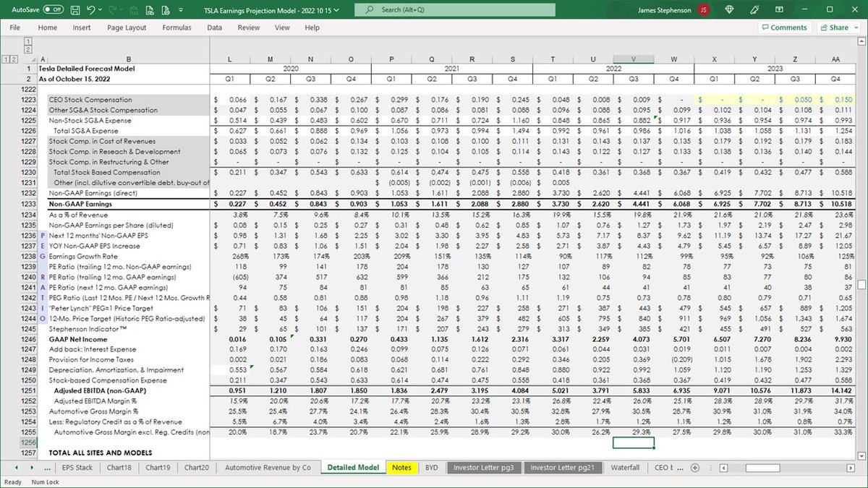868x488 pixels.
Task: Switch to the Home ribbon tab
Action: (48, 27)
